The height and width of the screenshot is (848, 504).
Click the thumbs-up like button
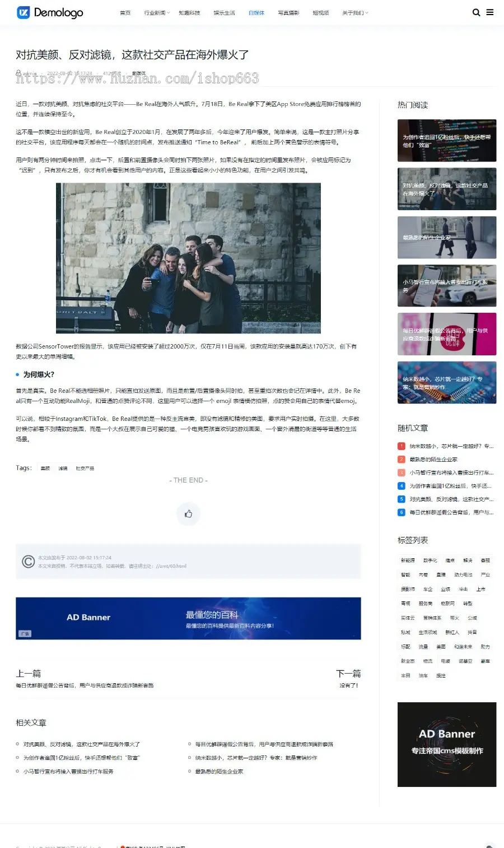pyautogui.click(x=188, y=513)
